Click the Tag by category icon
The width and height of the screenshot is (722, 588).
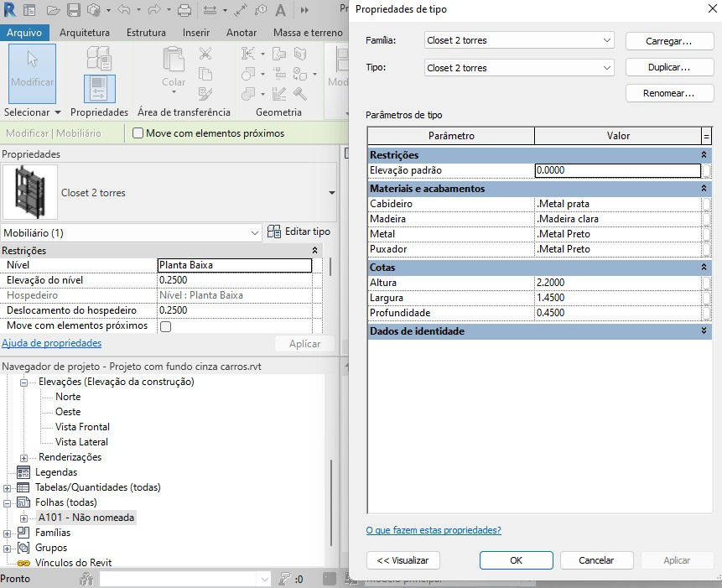pyautogui.click(x=261, y=10)
